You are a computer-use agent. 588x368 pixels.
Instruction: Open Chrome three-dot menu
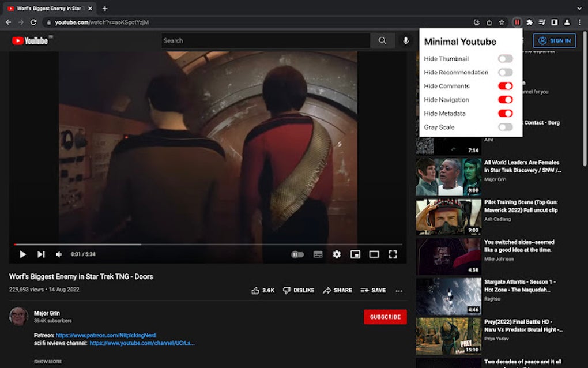point(579,22)
